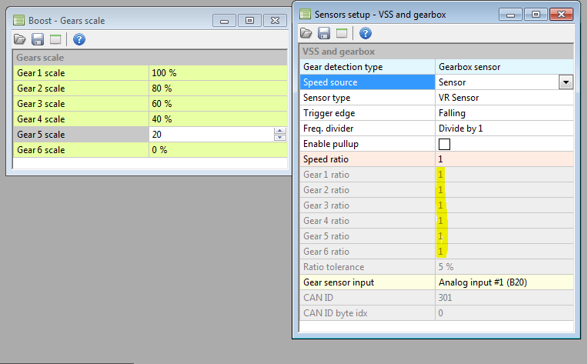
Task: Expand the Speed source dropdown arrow
Action: click(566, 82)
